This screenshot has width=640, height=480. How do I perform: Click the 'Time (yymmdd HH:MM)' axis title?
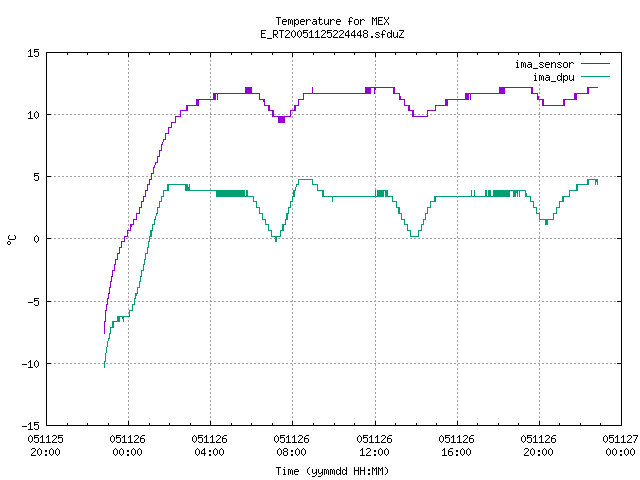click(332, 471)
